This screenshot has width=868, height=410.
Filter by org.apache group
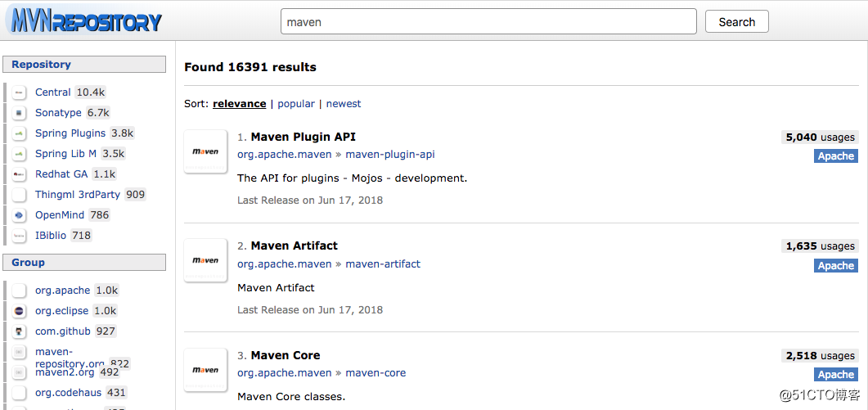click(x=62, y=291)
